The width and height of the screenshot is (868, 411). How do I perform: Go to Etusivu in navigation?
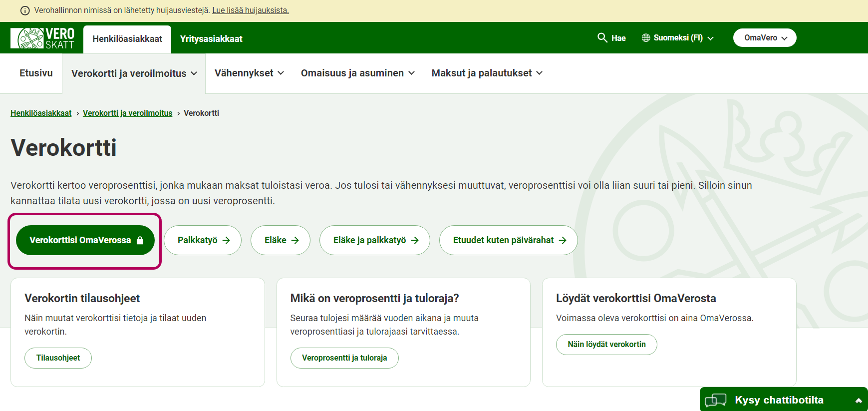coord(36,73)
